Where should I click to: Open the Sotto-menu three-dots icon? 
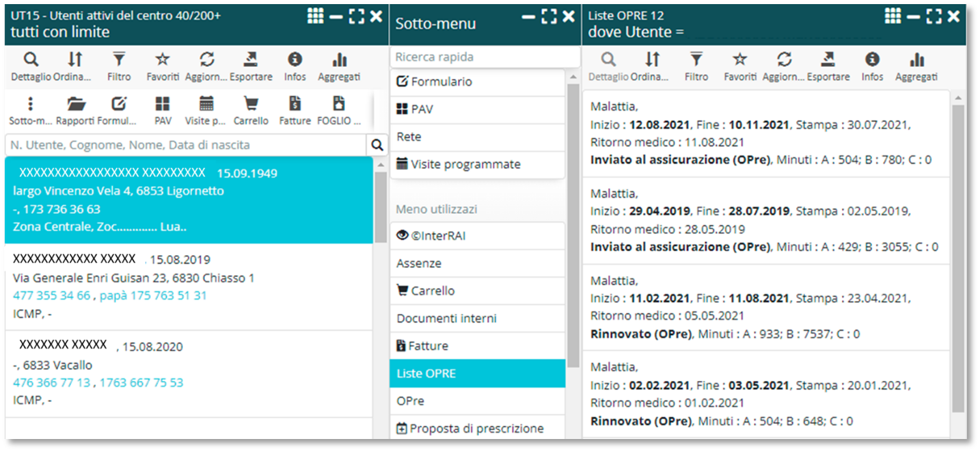[31, 104]
